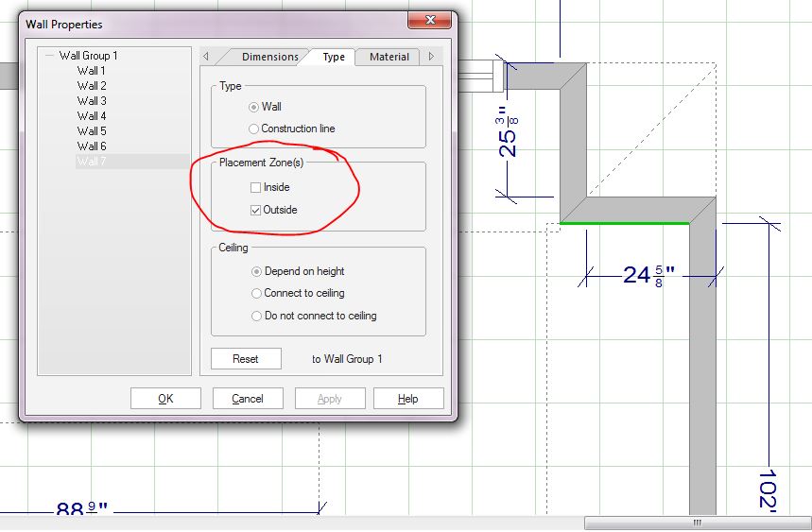Select the Wall type radio button
The width and height of the screenshot is (812, 532).
(253, 107)
